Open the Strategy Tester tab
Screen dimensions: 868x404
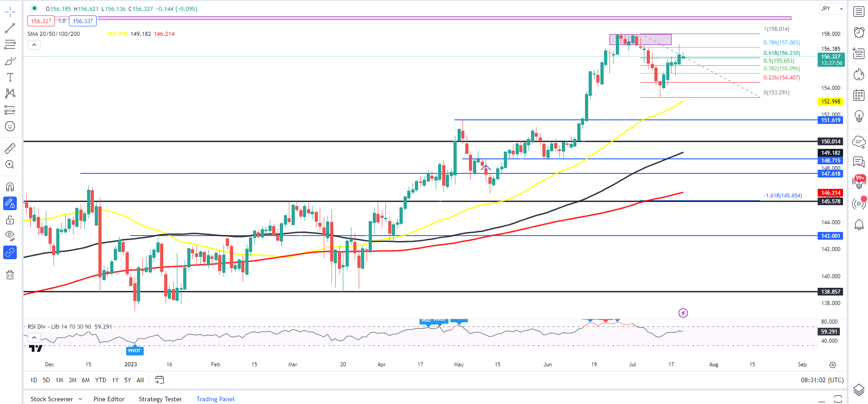pos(160,399)
